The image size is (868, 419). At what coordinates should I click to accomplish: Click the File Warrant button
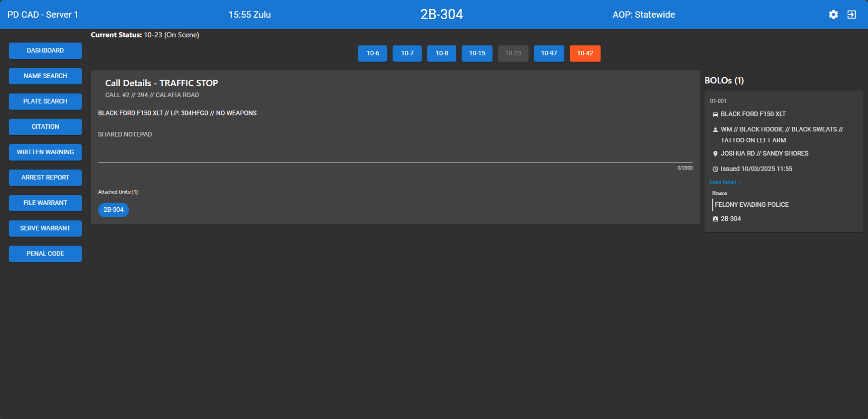click(45, 203)
